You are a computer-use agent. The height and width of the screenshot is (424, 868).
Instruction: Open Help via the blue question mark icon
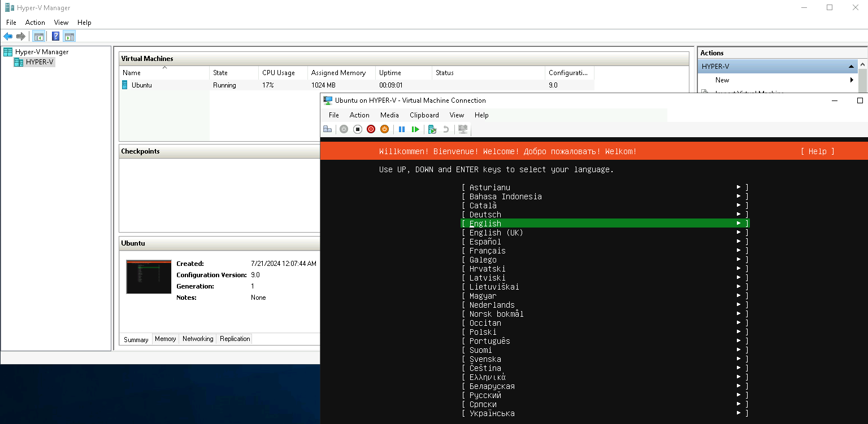pyautogui.click(x=55, y=37)
